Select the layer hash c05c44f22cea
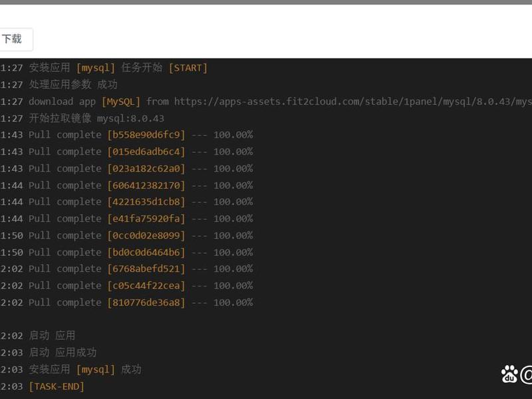This screenshot has height=399, width=532. point(146,286)
